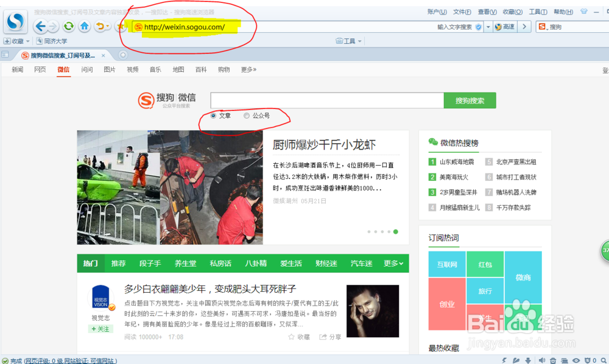This screenshot has height=364, width=609.
Task: Click the lightning accelerator icon in status bar
Action: tap(504, 360)
